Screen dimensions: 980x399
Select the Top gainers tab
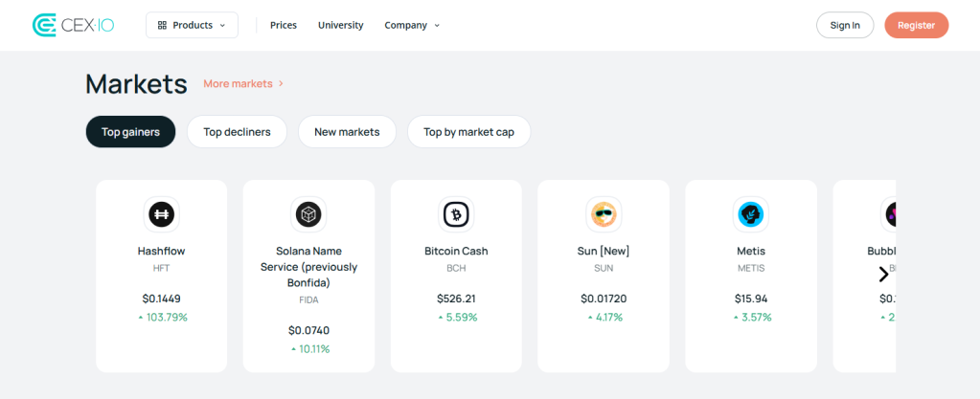[x=131, y=132]
